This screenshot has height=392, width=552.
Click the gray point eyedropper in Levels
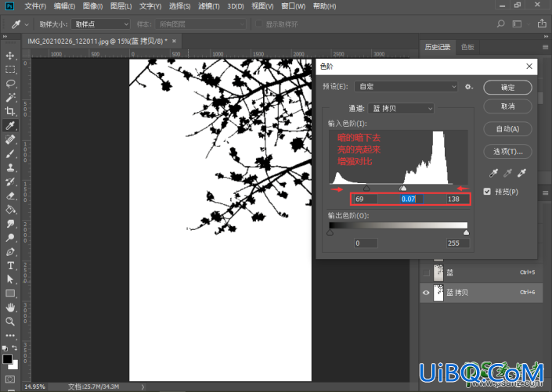(x=507, y=173)
